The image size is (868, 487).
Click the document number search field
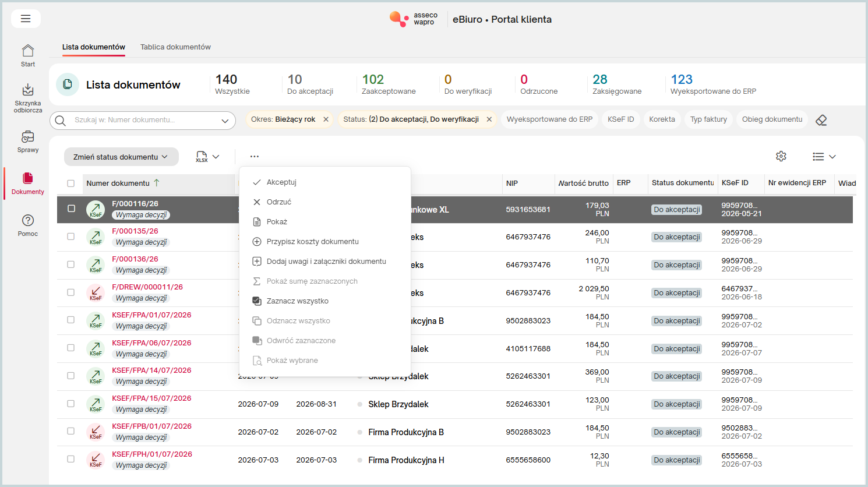click(x=143, y=120)
